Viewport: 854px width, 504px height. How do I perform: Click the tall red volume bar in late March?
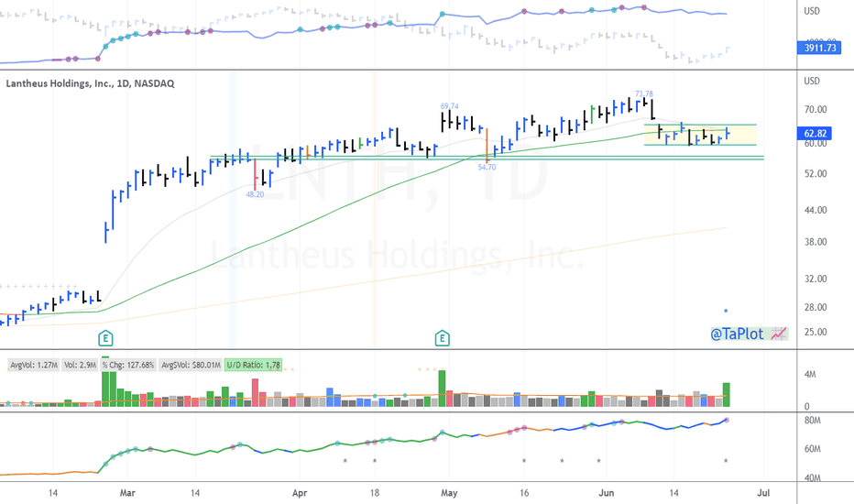[255, 393]
